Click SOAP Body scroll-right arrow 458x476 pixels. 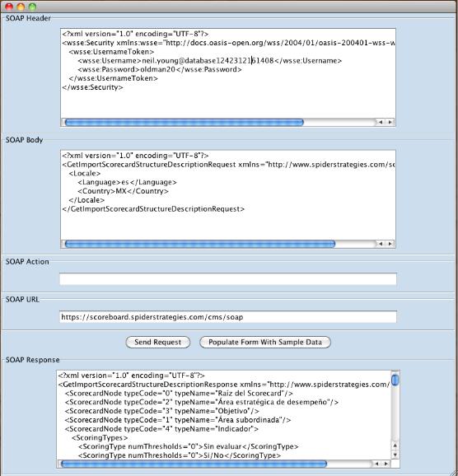pyautogui.click(x=390, y=244)
